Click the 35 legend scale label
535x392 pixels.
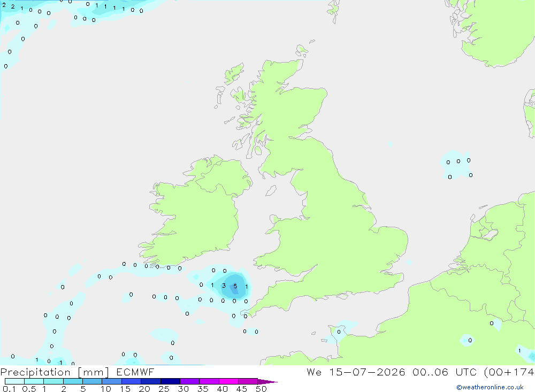click(203, 389)
